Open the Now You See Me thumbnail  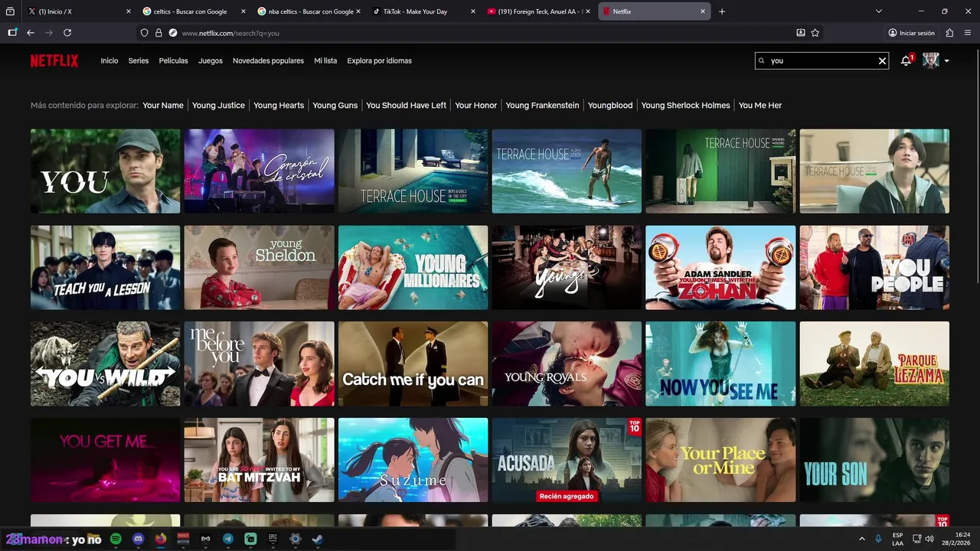coord(720,364)
